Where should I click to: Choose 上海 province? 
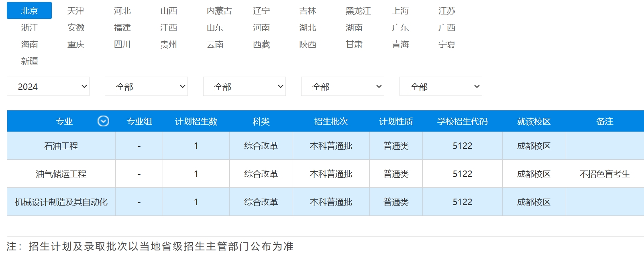400,10
